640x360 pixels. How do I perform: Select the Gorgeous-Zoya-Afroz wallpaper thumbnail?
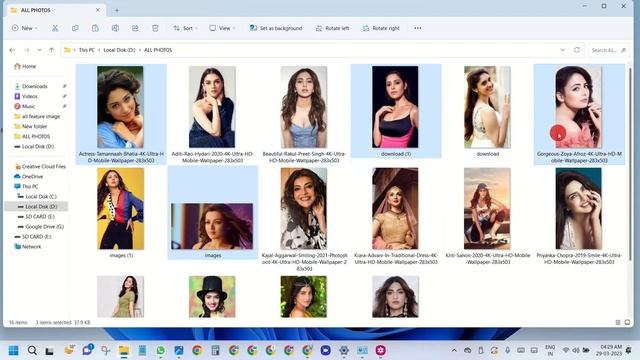579,107
